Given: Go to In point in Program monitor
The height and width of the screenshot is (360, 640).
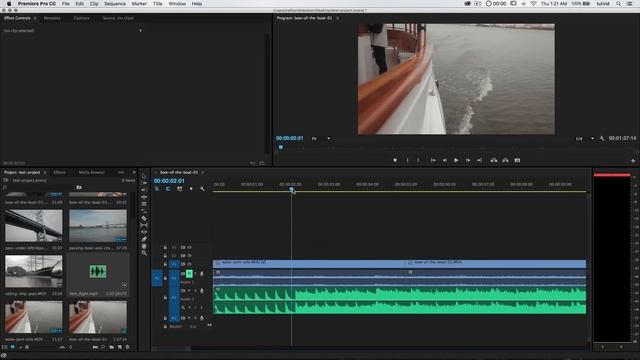Looking at the screenshot, I should (x=433, y=160).
